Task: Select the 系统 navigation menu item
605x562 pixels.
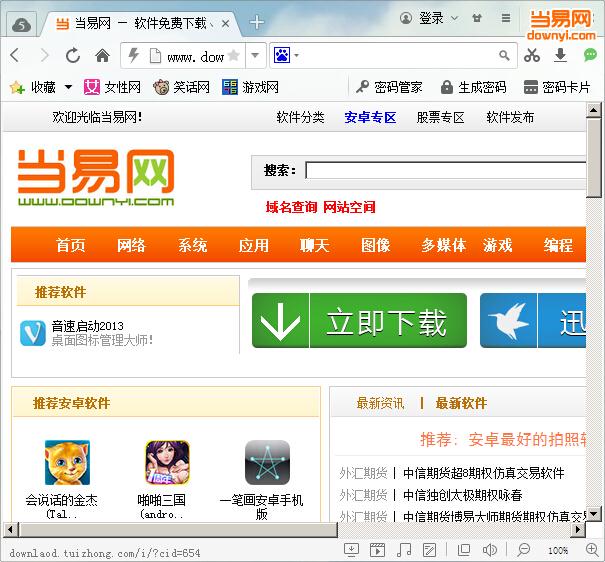Action: click(x=193, y=245)
